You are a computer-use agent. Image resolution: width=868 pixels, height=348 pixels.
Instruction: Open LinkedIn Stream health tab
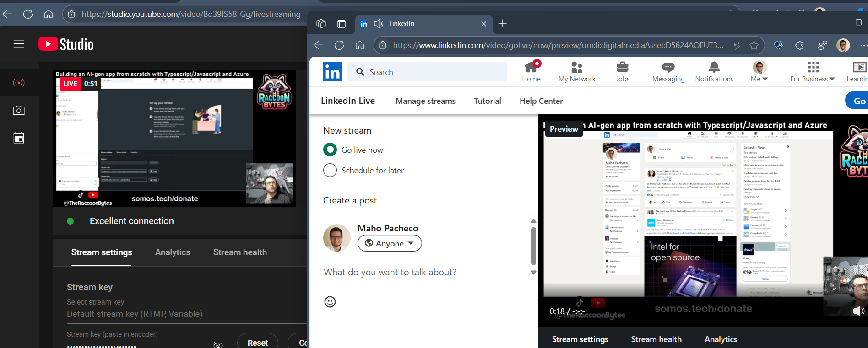click(x=656, y=339)
